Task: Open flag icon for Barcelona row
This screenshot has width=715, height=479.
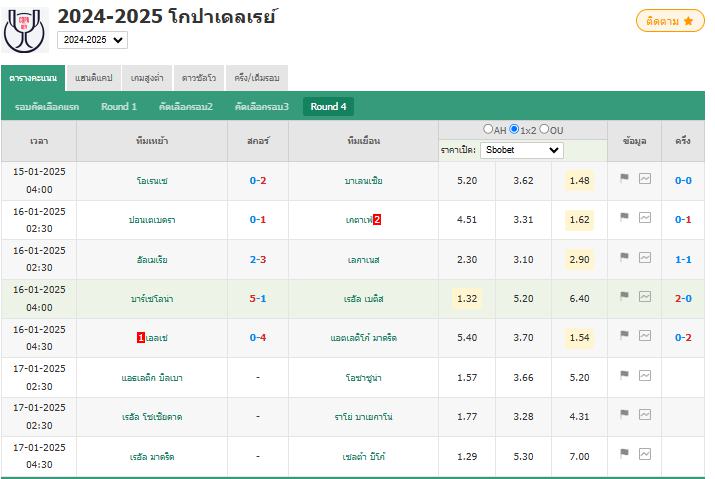Action: 624,296
